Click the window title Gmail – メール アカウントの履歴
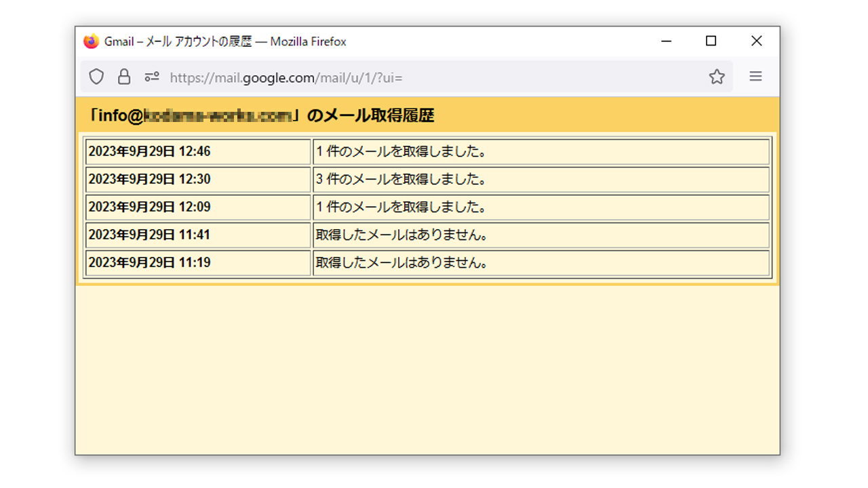The image size is (868, 488). 178,41
